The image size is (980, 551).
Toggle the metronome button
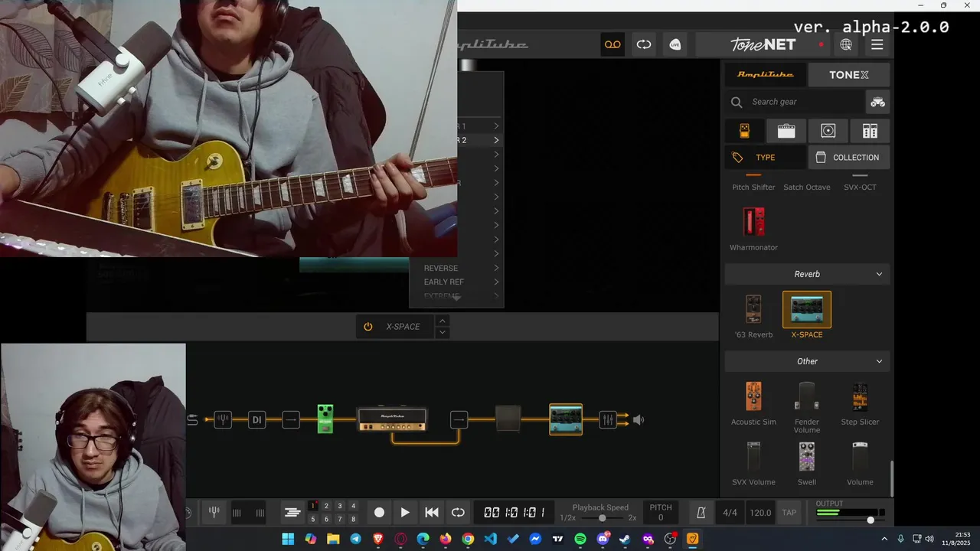[x=701, y=513]
